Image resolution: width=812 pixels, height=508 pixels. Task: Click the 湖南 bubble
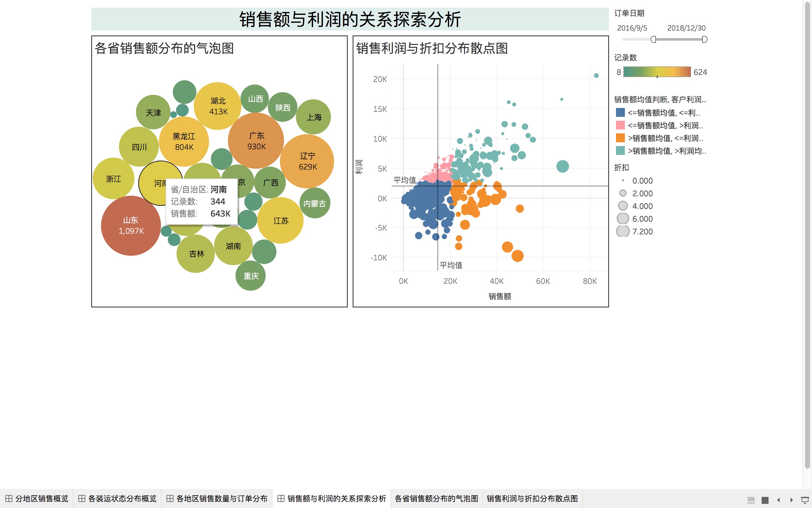tap(233, 246)
